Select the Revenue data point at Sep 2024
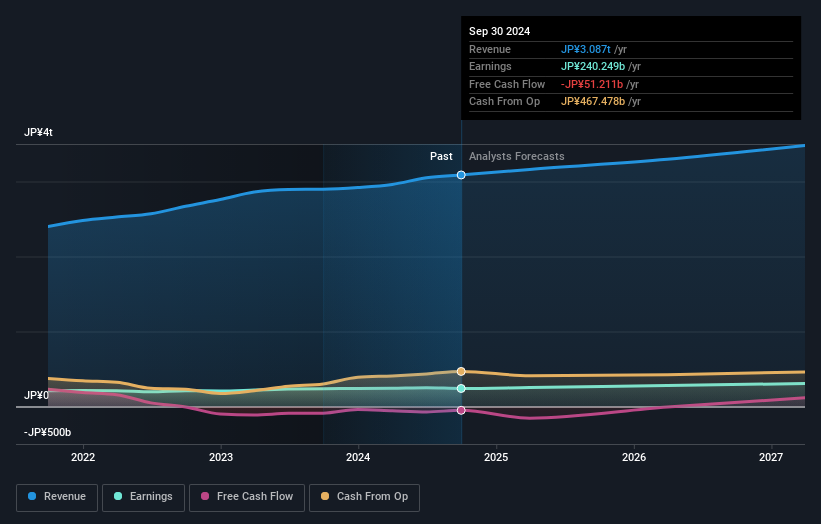The width and height of the screenshot is (821, 524). (x=461, y=175)
